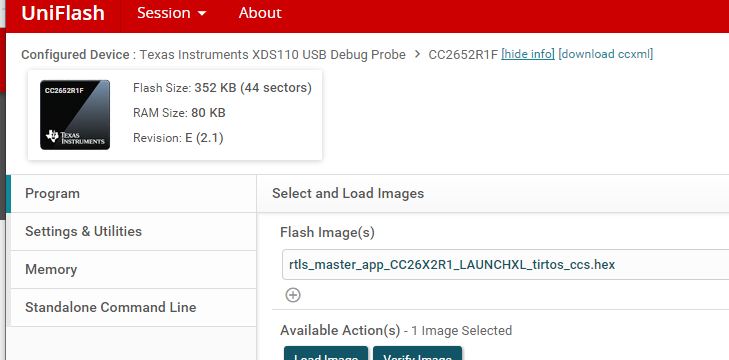Open the About menu item
This screenshot has width=729, height=360.
pyautogui.click(x=260, y=13)
